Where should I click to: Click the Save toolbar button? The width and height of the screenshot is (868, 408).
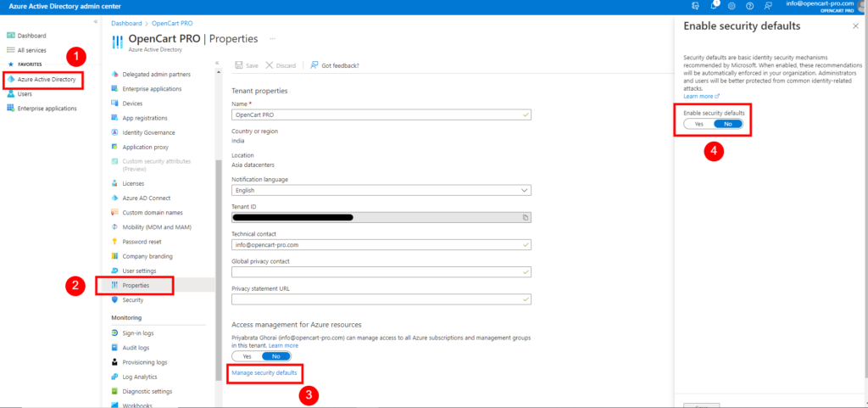(x=247, y=65)
